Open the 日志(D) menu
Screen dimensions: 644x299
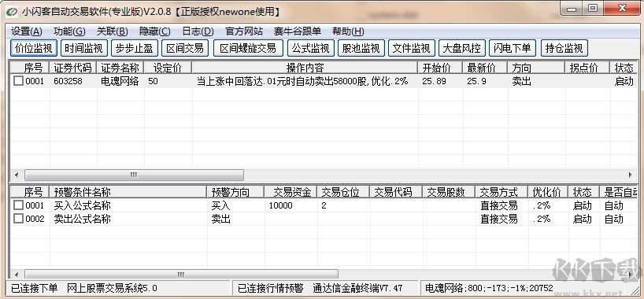tap(198, 31)
